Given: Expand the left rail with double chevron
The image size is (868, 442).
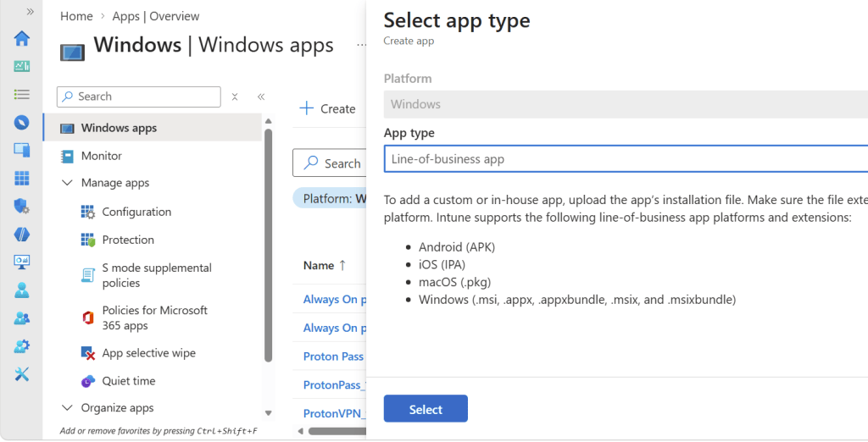Looking at the screenshot, I should (x=30, y=12).
